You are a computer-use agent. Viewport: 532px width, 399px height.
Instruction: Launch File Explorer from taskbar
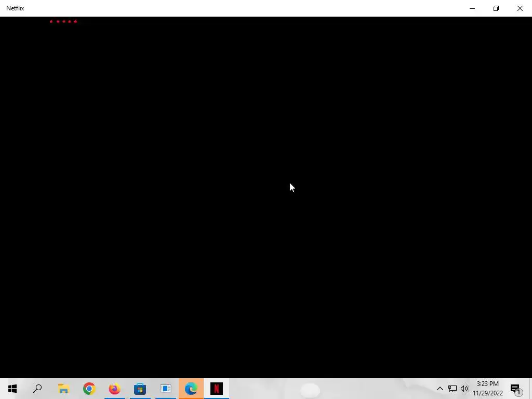(63, 389)
